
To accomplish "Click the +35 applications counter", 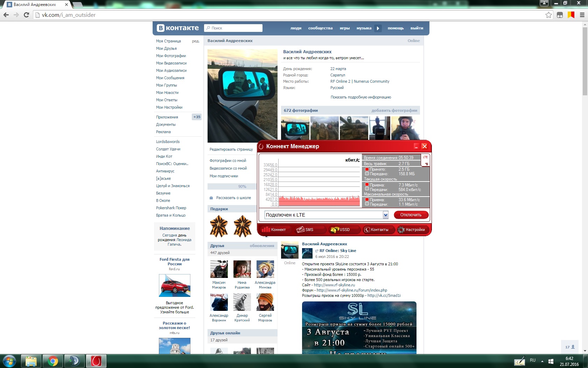I will pos(197,117).
